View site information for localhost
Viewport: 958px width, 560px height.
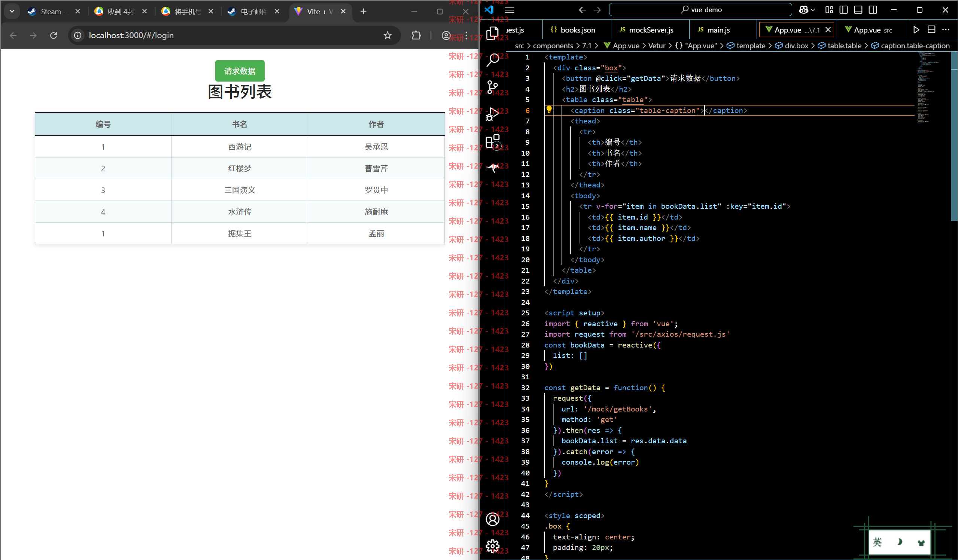tap(77, 35)
